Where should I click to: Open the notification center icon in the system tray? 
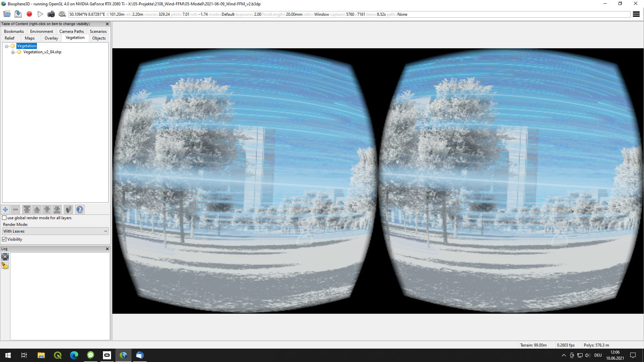633,355
